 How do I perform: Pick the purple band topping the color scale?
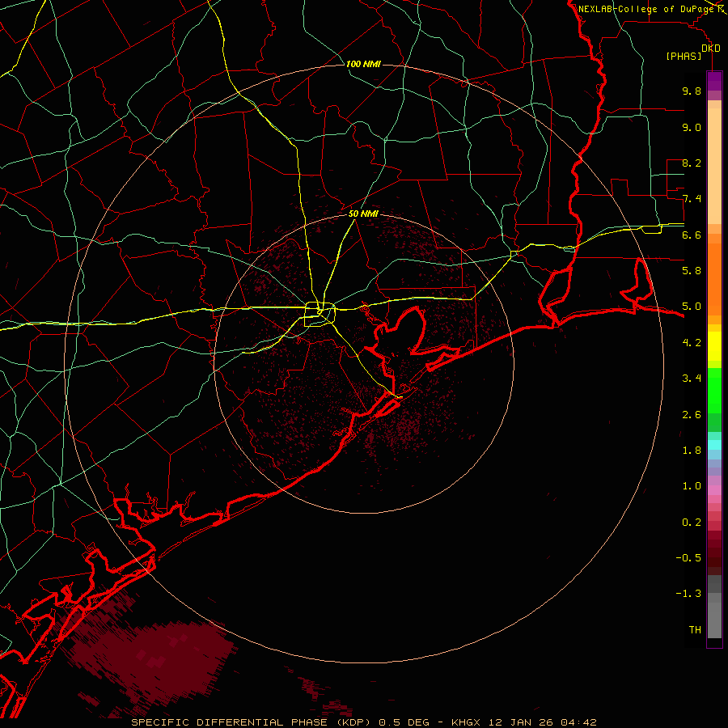coord(714,81)
